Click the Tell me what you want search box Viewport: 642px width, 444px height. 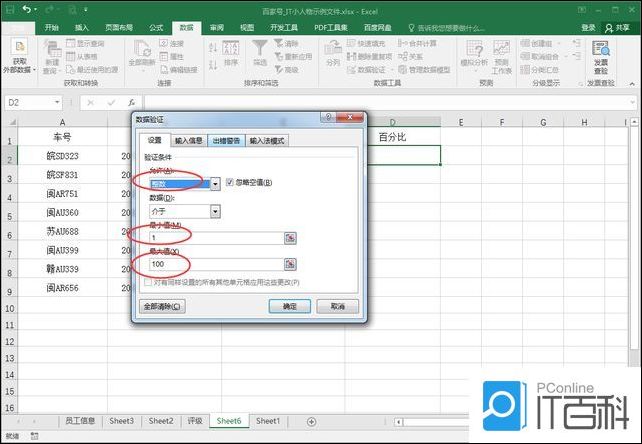(447, 28)
